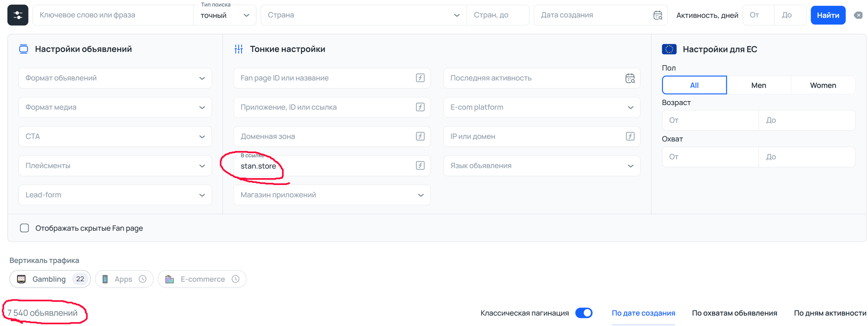Viewport: 868px width, 326px height.
Task: Select Women gender option
Action: (x=823, y=85)
